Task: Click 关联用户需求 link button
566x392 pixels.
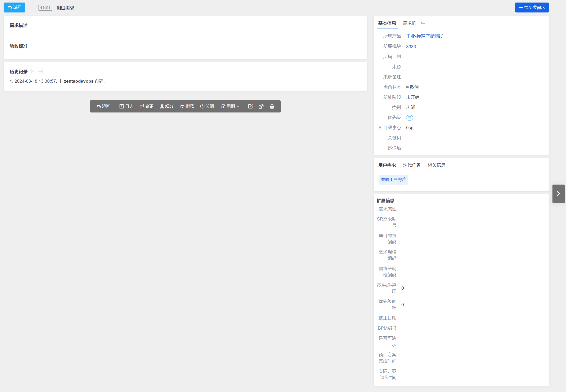Action: click(393, 180)
